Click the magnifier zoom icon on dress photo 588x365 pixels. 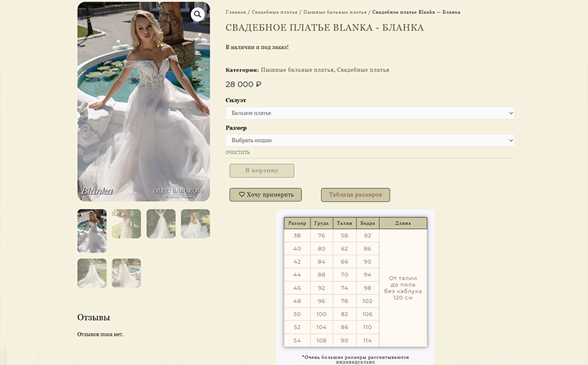[x=198, y=15]
